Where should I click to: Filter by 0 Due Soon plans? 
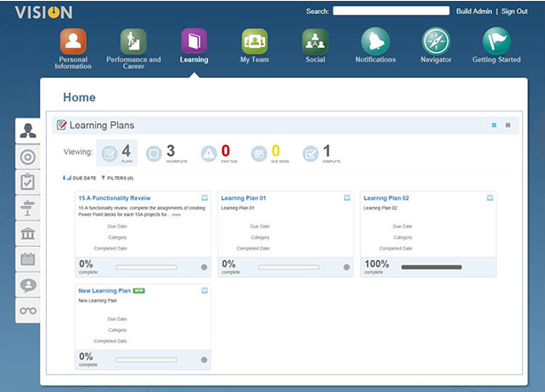(x=270, y=153)
